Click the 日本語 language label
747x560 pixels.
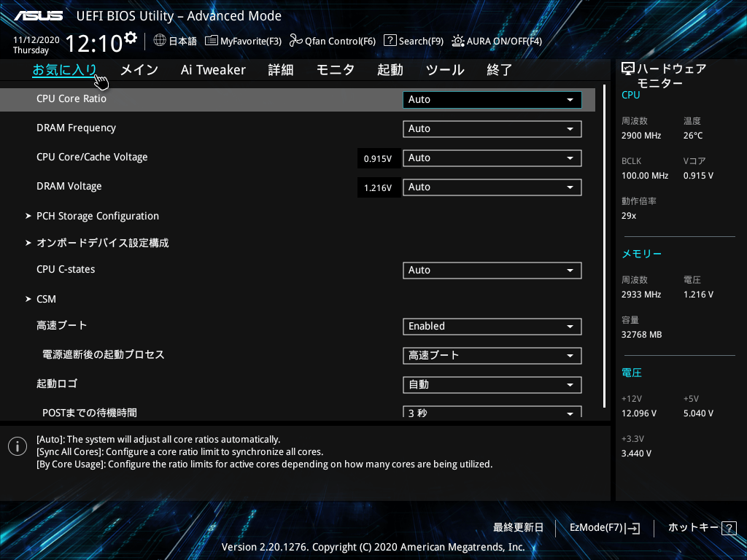182,41
